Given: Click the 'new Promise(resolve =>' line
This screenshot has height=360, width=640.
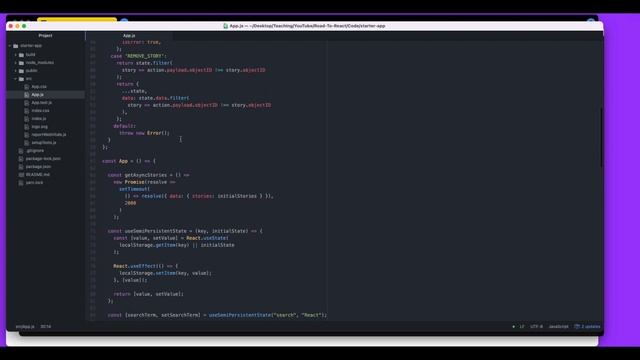Looking at the screenshot, I should (x=144, y=182).
